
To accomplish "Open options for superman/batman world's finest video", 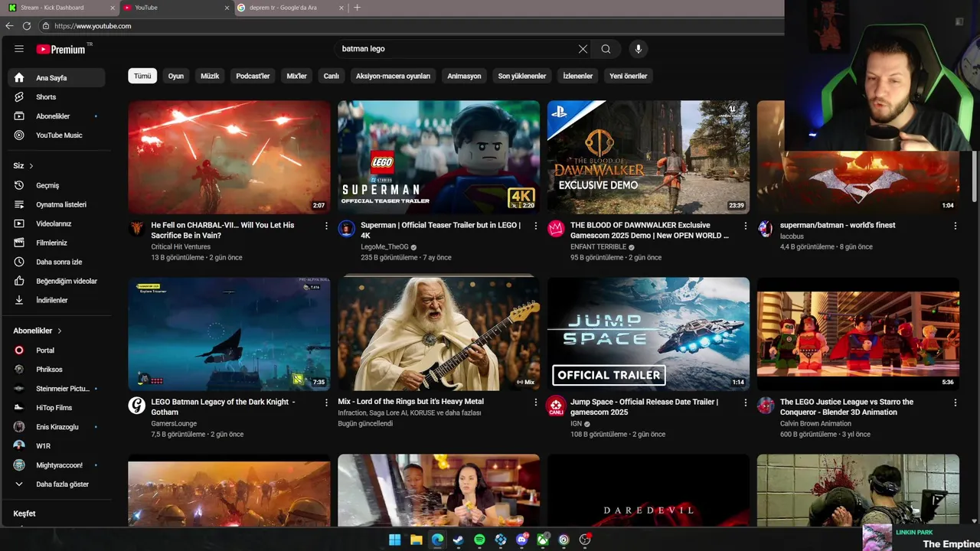I will tap(955, 226).
